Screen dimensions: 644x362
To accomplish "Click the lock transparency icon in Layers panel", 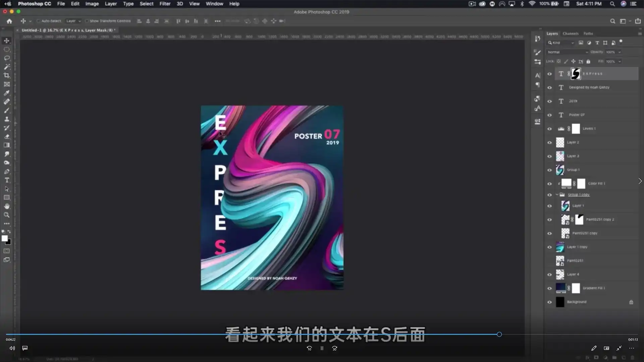I will coord(558,61).
